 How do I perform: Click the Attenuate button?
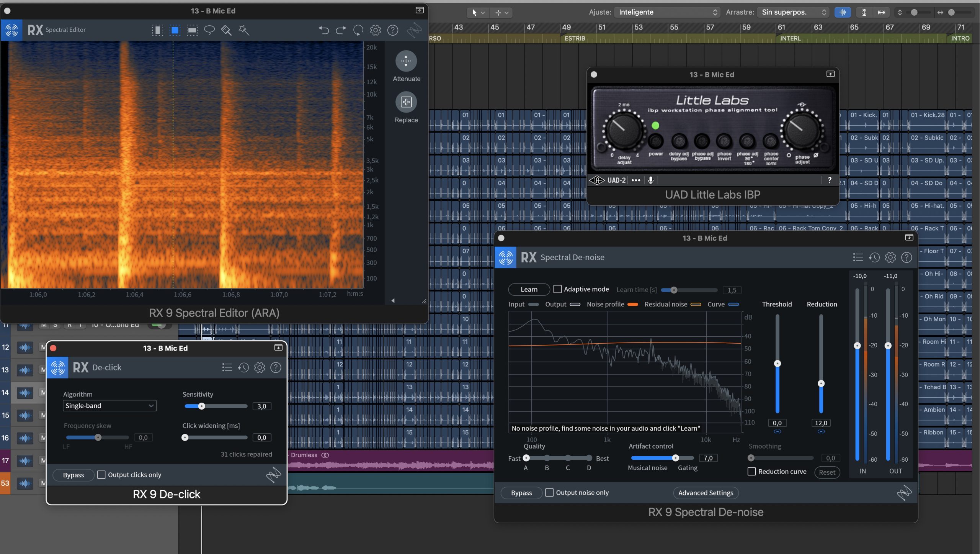click(x=406, y=61)
